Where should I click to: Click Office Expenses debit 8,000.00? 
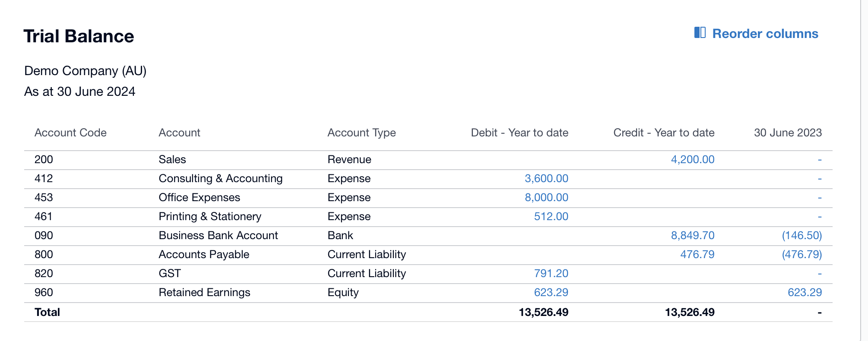pos(546,197)
